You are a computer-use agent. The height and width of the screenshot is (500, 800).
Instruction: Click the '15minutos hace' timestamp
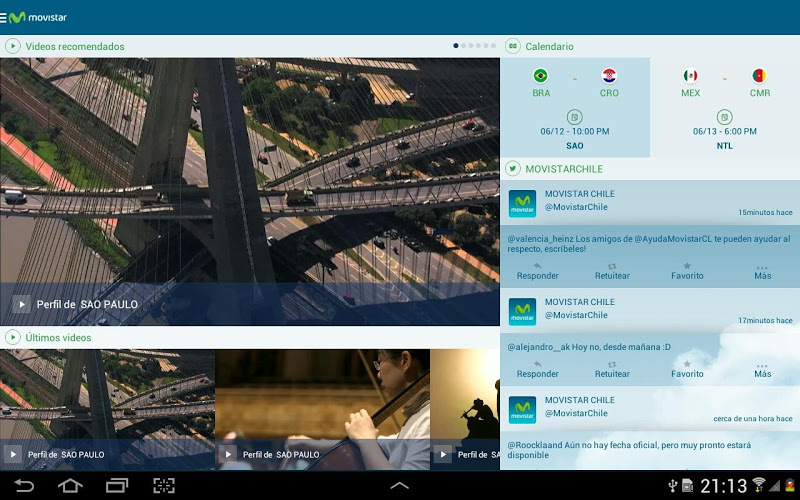[x=765, y=212]
